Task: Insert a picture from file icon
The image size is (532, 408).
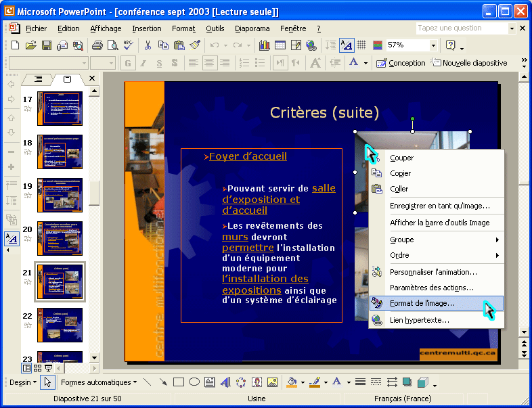Action: click(273, 382)
